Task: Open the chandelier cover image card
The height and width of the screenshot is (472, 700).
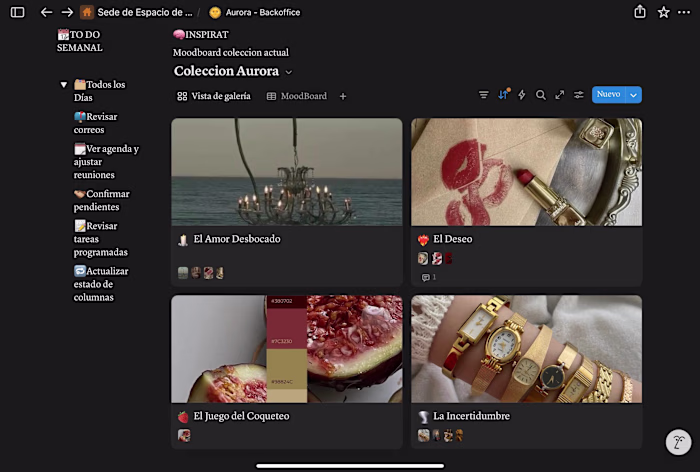Action: [x=287, y=172]
